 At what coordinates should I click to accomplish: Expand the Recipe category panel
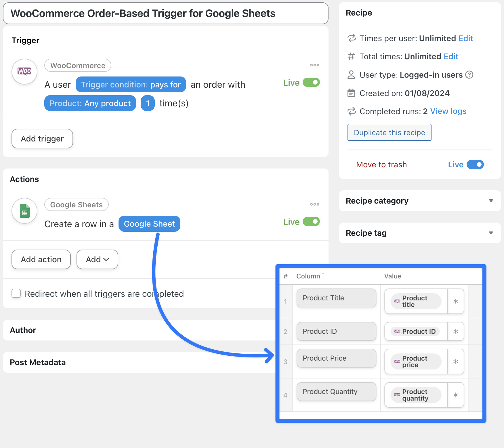[491, 201]
